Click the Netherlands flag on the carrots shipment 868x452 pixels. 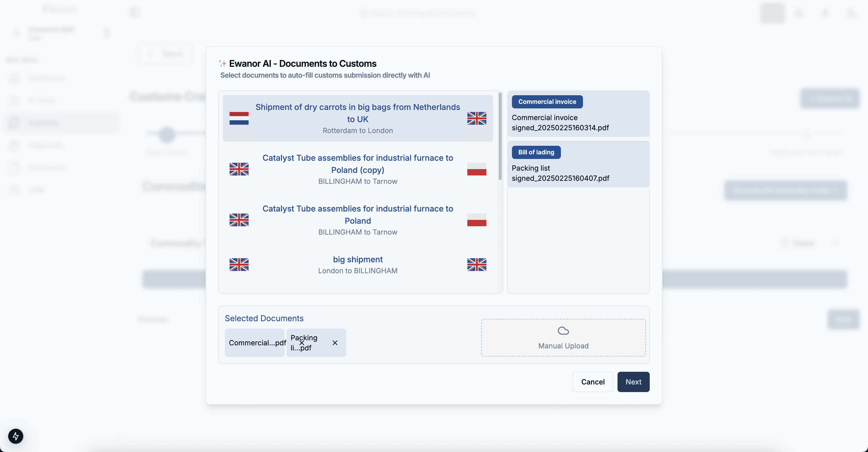tap(239, 118)
